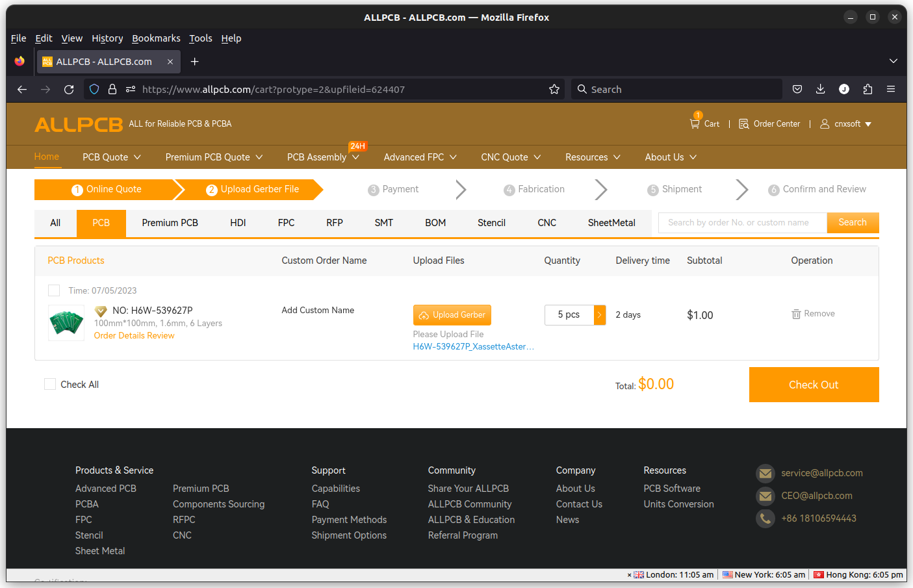Screen dimensions: 913x588
Task: Click the trash icon to remove order
Action: (x=796, y=314)
